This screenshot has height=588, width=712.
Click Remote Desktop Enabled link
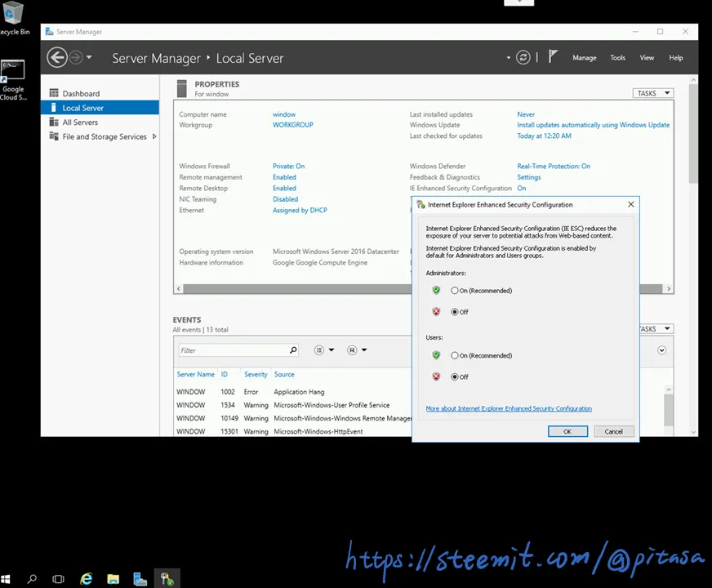284,188
